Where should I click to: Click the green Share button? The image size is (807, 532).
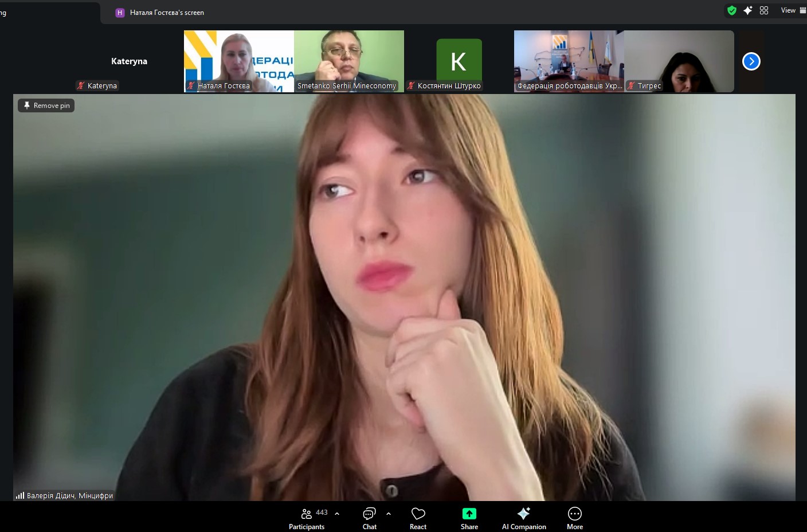tap(469, 518)
